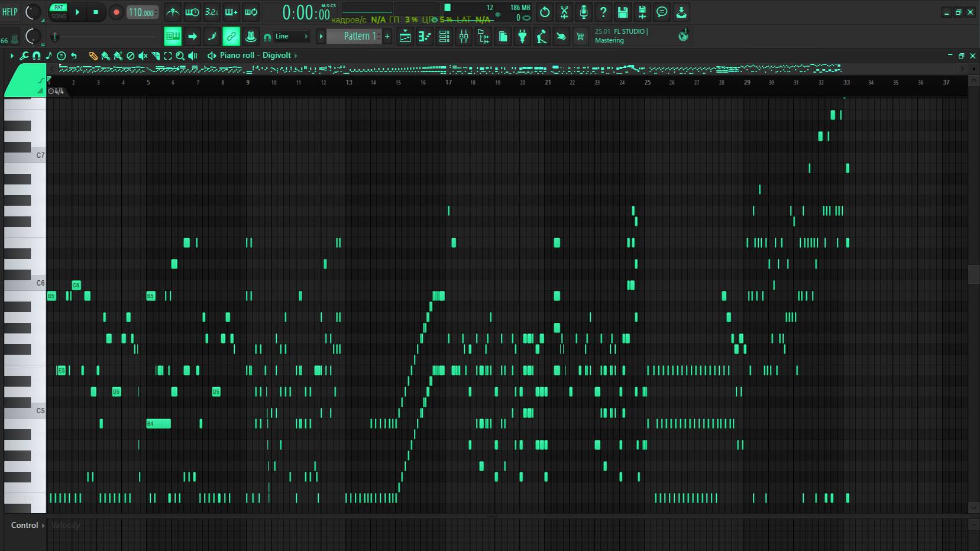Open the Channel rack
The width and height of the screenshot is (980, 551).
pyautogui.click(x=444, y=37)
